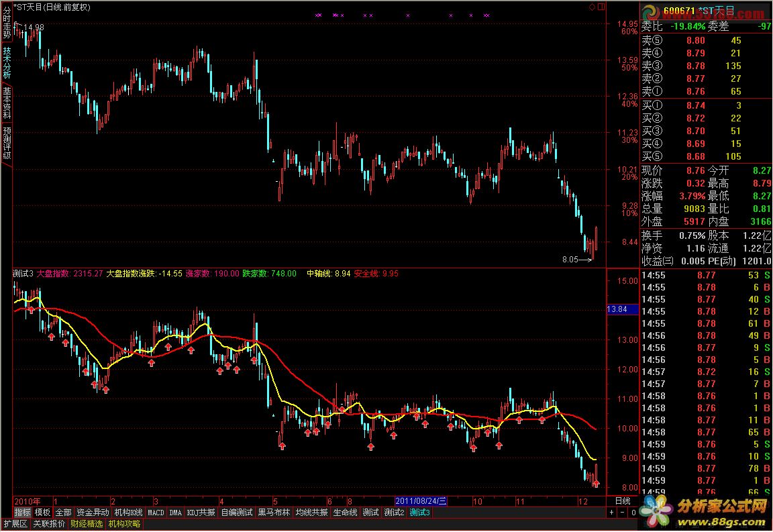Screen dimensions: 773x532
Task: Click 收益(三) 0.005 field
Action: 674,262
